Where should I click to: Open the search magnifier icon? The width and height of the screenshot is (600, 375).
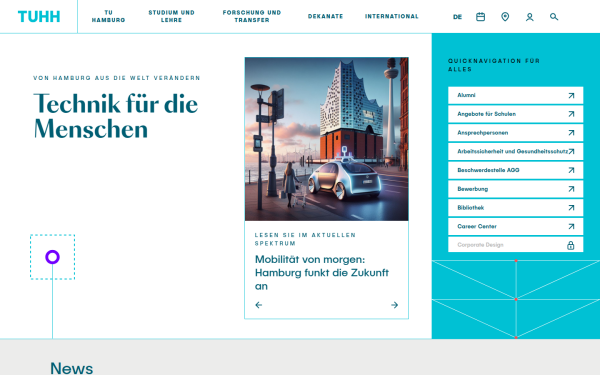coord(554,17)
